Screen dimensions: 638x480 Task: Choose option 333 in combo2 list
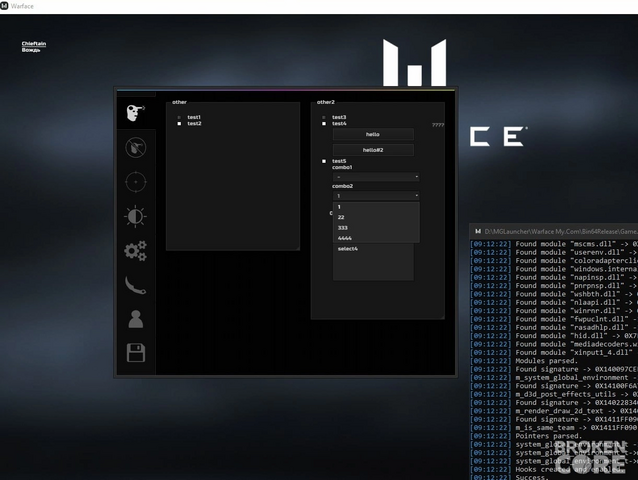(376, 228)
